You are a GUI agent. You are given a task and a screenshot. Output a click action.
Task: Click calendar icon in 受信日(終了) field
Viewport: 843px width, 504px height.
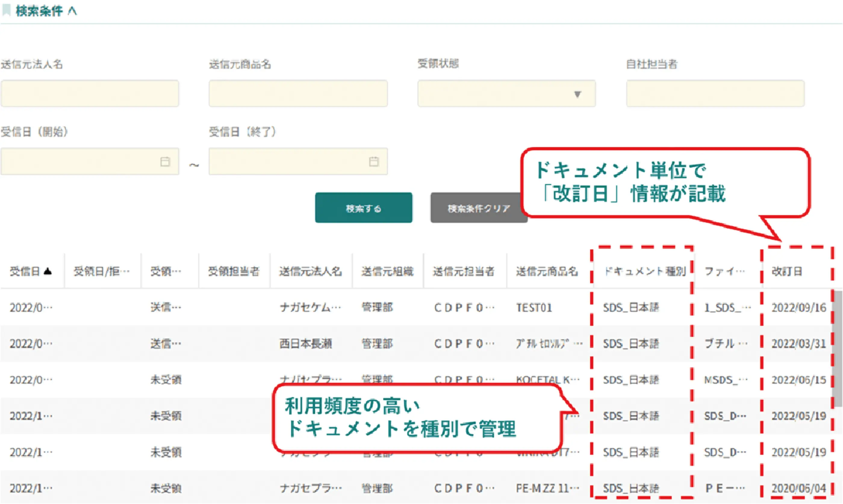(x=374, y=162)
